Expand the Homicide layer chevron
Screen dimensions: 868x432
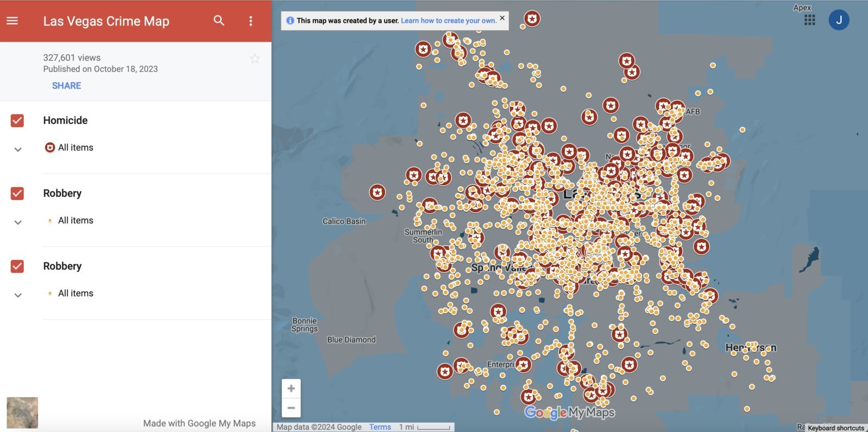click(18, 149)
